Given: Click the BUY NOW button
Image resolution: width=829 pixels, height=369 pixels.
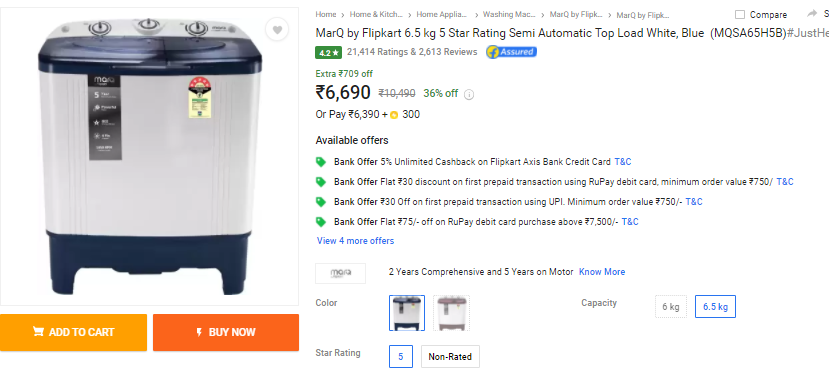Looking at the screenshot, I should (x=226, y=333).
